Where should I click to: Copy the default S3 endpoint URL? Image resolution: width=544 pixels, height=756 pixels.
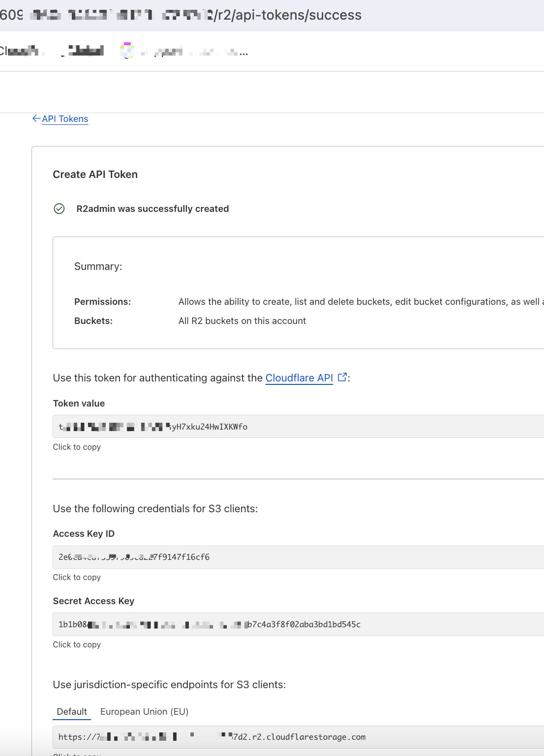coord(298,737)
